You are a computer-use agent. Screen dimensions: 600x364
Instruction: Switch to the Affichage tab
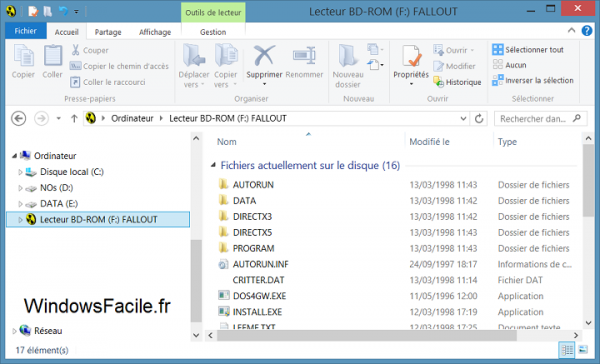[155, 32]
